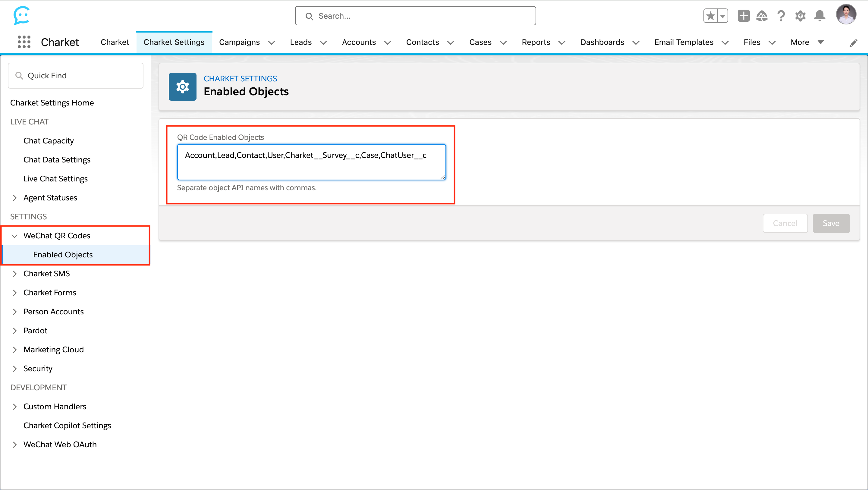
Task: Open the More navigation menu
Action: coord(807,42)
